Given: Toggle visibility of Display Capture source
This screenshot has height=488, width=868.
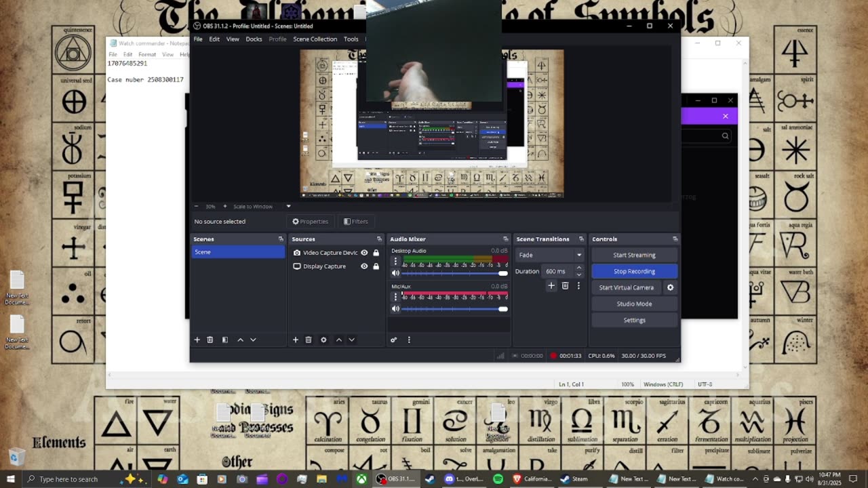Looking at the screenshot, I should pos(364,266).
